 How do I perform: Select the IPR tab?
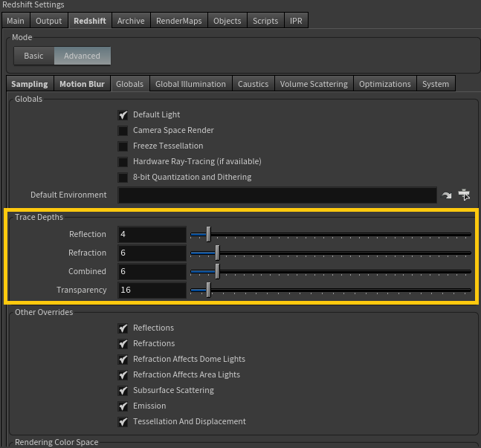[296, 21]
